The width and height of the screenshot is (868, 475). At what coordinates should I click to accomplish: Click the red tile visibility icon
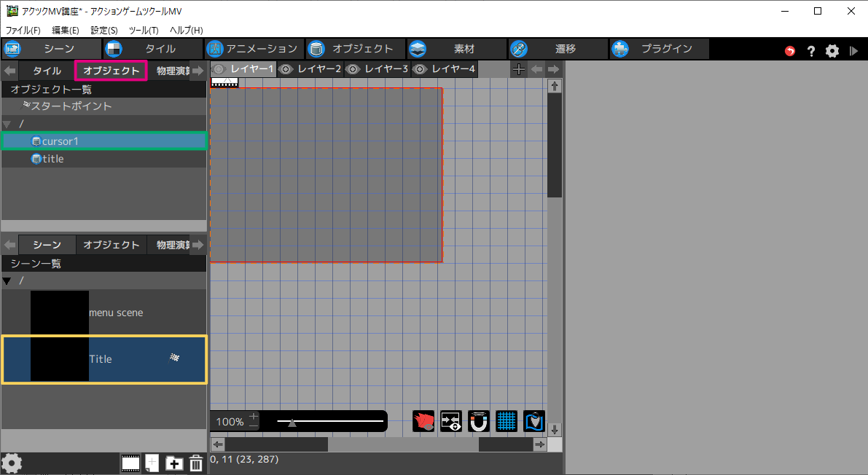(423, 421)
